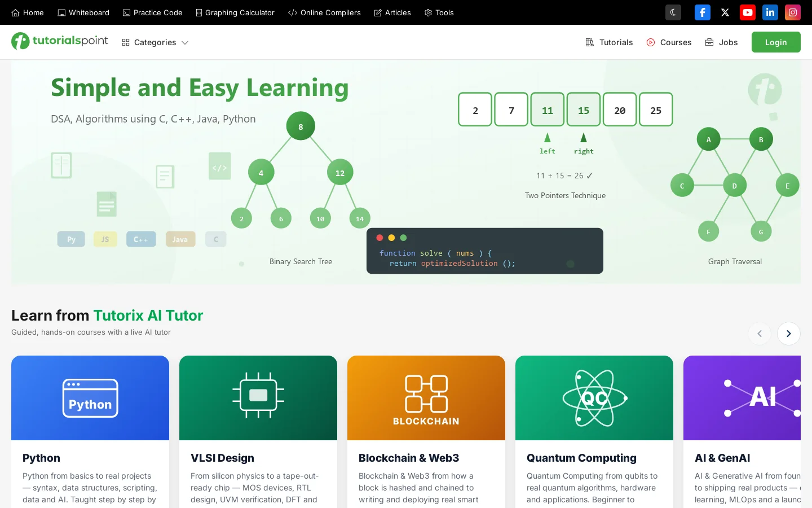
Task: Open Online Compilers menu item
Action: point(324,12)
